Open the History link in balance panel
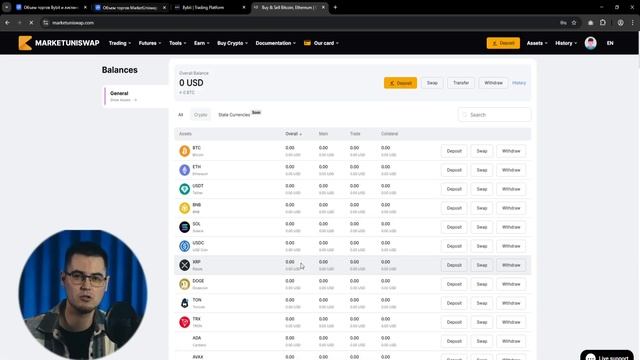The width and height of the screenshot is (640, 360). pyautogui.click(x=519, y=83)
